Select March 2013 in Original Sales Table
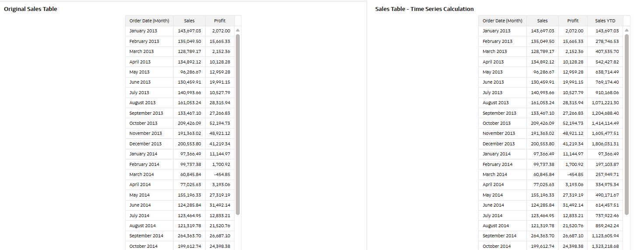 (141, 51)
